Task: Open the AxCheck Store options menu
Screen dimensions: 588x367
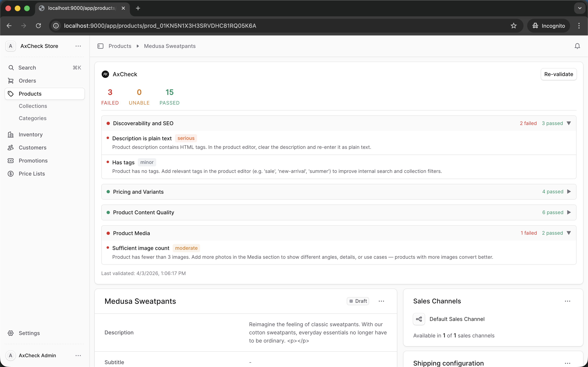Action: coord(78,46)
